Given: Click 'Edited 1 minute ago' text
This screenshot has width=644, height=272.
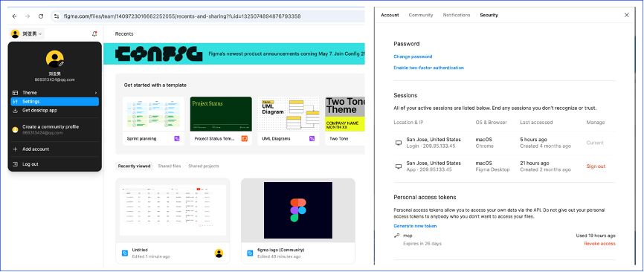Looking at the screenshot, I should point(151,256).
